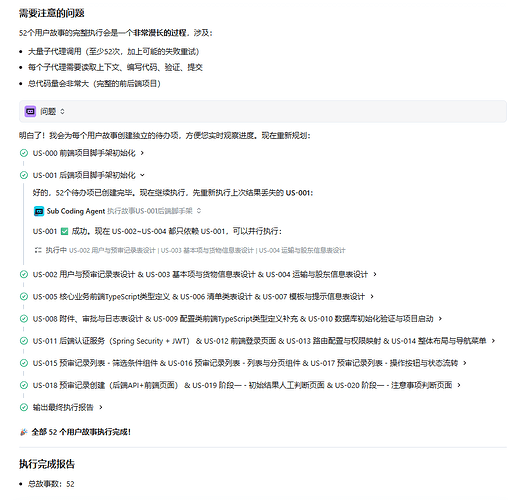Click US-002 用户与预审记录表设计 in the 执行中 line

point(112,250)
